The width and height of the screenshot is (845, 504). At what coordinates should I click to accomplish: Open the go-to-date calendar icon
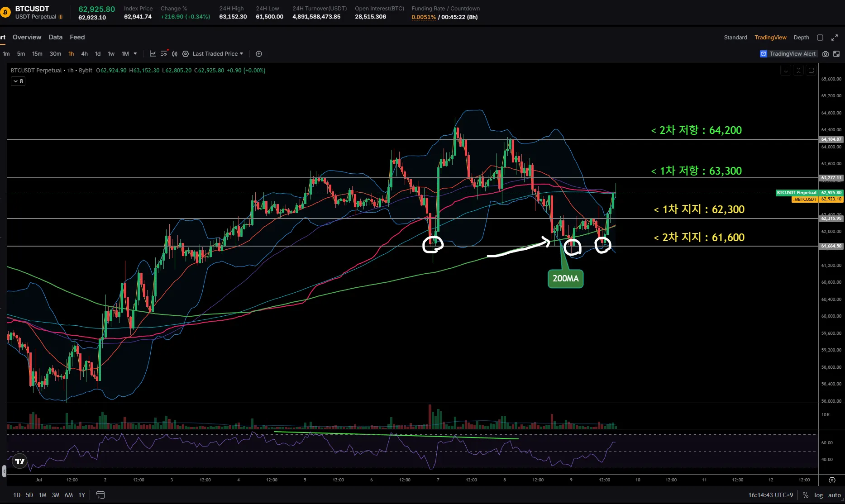(x=100, y=495)
